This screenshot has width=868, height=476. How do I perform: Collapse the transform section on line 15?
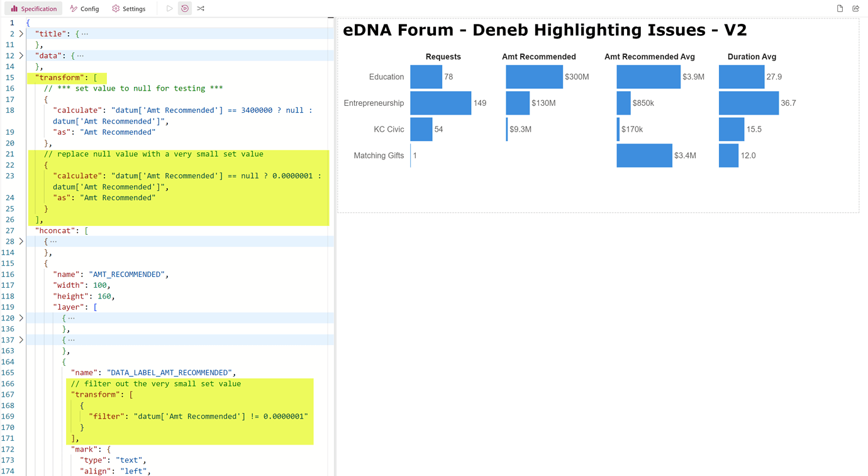click(x=19, y=77)
